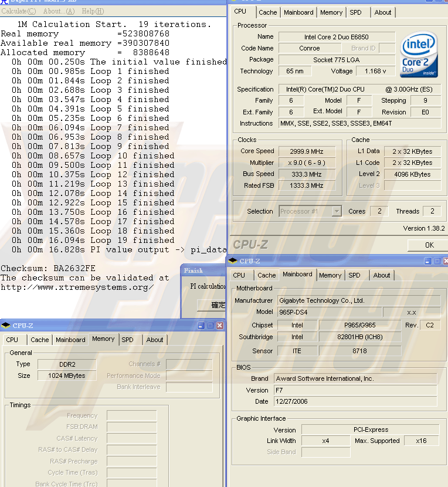Click the CPU-Z icon in the Mainboard window title bar
Image resolution: width=448 pixels, height=487 pixels.
point(233,261)
